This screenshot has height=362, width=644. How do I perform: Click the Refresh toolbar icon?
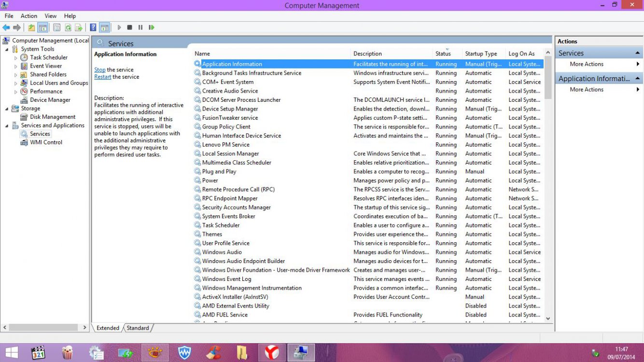coord(68,28)
